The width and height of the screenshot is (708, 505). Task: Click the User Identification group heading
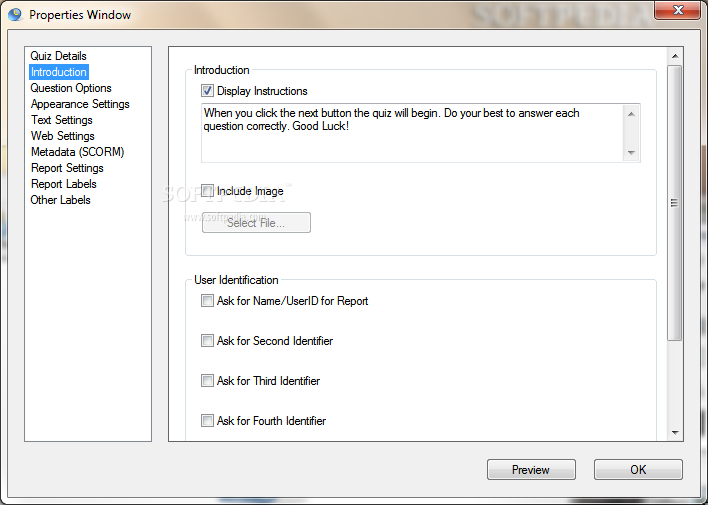(x=236, y=280)
